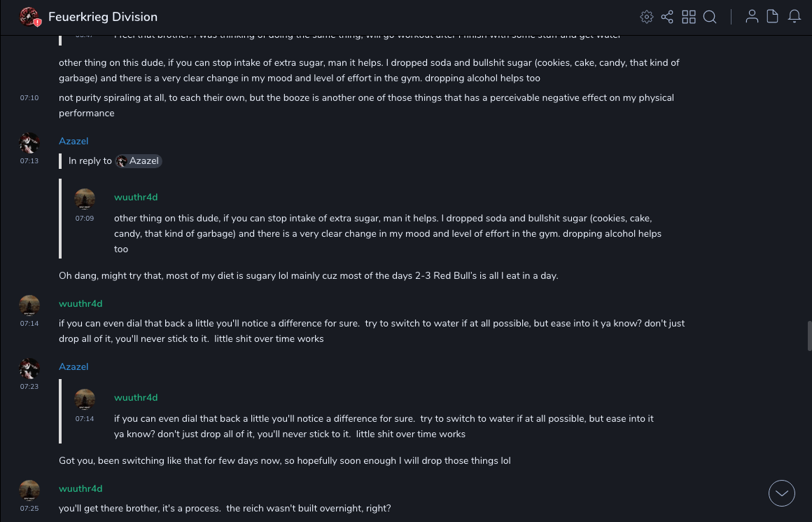Open the files panel icon
Viewport: 812px width, 522px height.
(773, 17)
